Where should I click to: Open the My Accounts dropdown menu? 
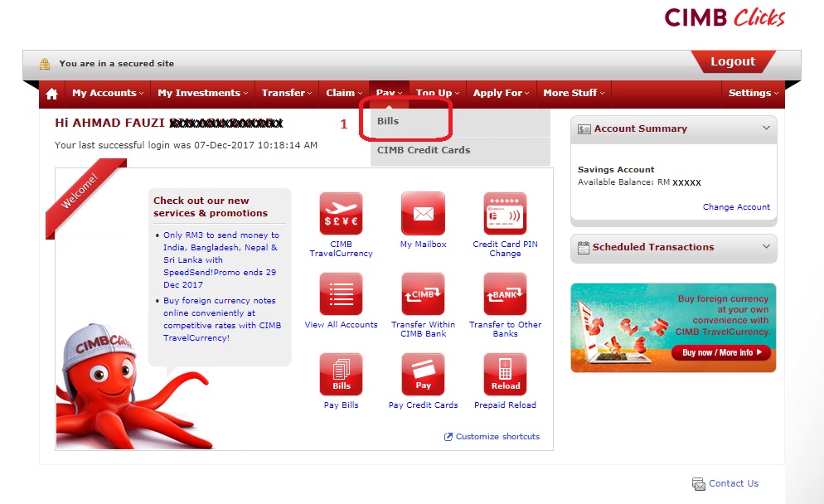108,93
